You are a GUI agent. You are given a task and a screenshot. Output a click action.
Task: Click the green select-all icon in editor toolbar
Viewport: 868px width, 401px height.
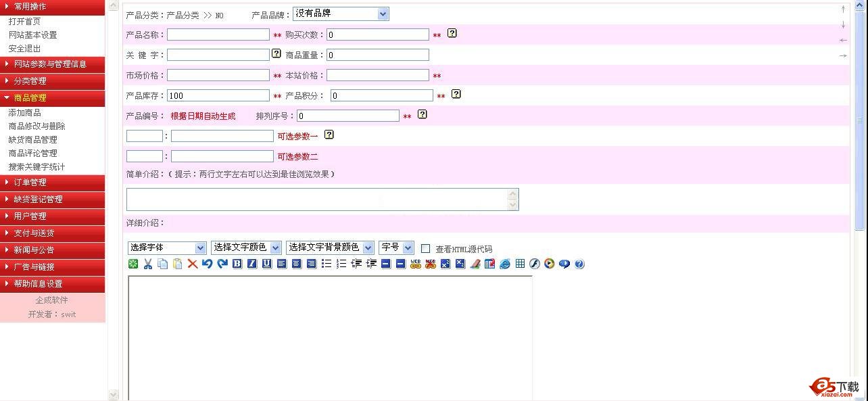click(133, 264)
